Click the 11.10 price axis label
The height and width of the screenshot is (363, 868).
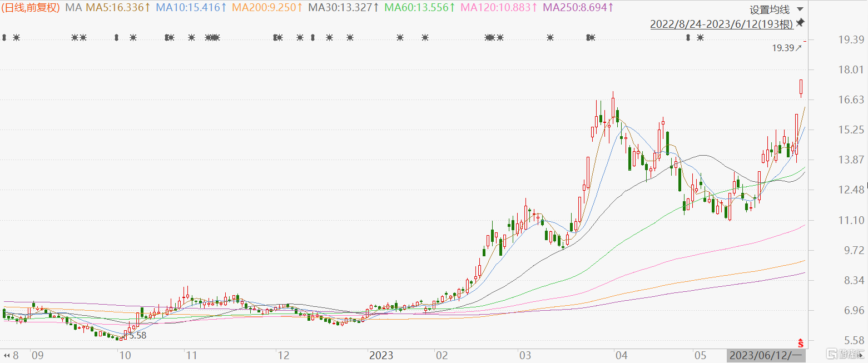coord(850,221)
